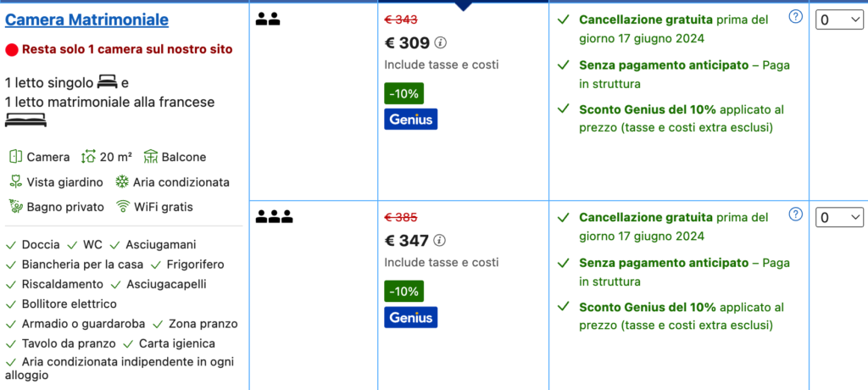Image resolution: width=868 pixels, height=390 pixels.
Task: Click the Genius badge under € 309
Action: pyautogui.click(x=411, y=120)
